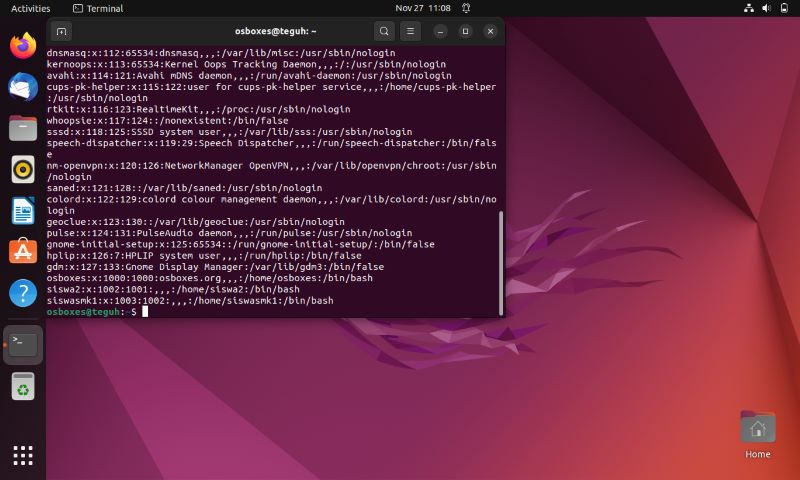Minimize the terminal window
Image resolution: width=800 pixels, height=480 pixels.
(440, 32)
